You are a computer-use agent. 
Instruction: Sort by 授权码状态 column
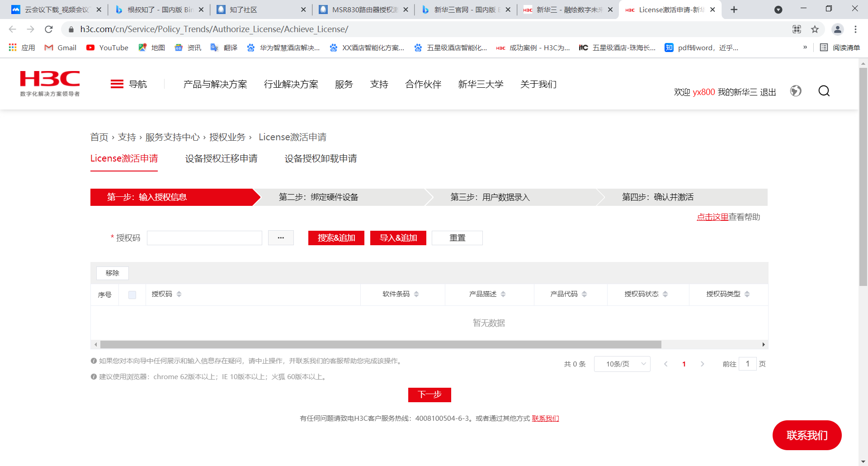click(665, 294)
